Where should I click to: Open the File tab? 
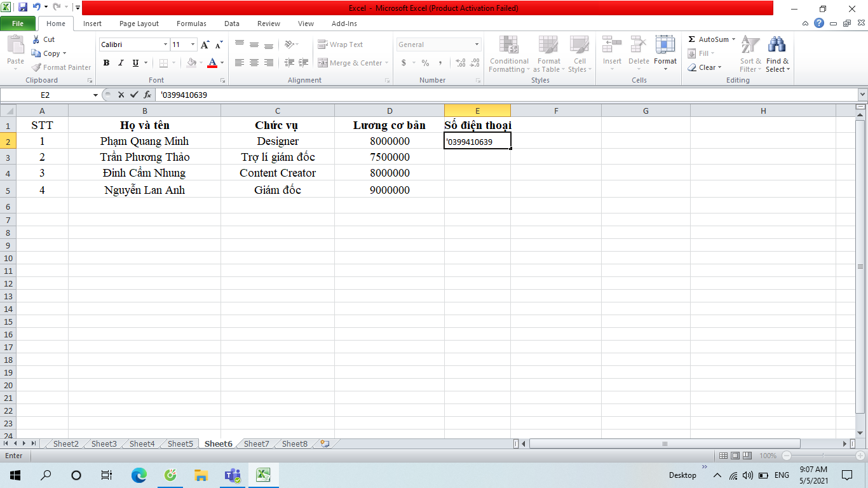click(18, 24)
